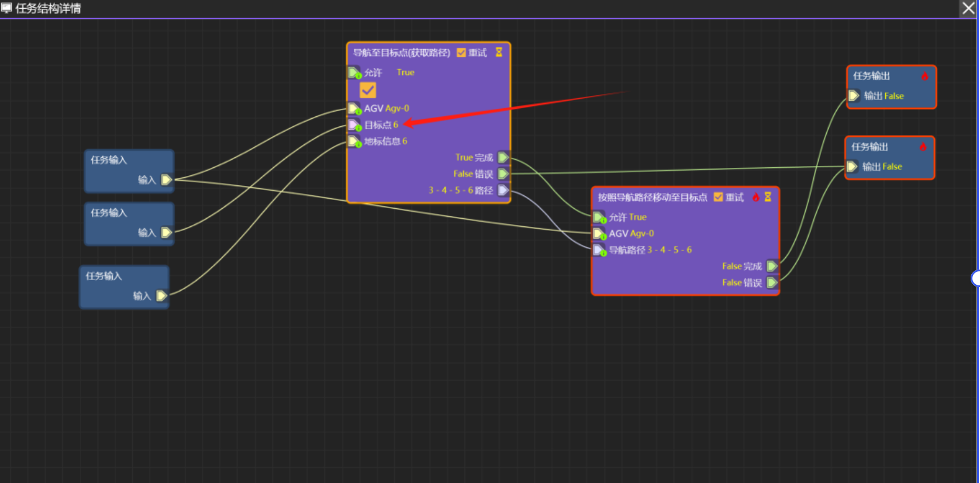This screenshot has width=980, height=483.
Task: Click the False 完成 output port
Action: pos(772,266)
